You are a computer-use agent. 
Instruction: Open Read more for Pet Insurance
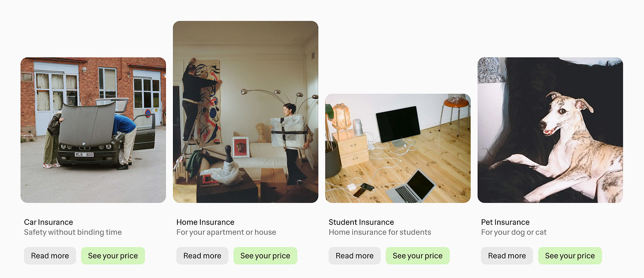click(507, 256)
